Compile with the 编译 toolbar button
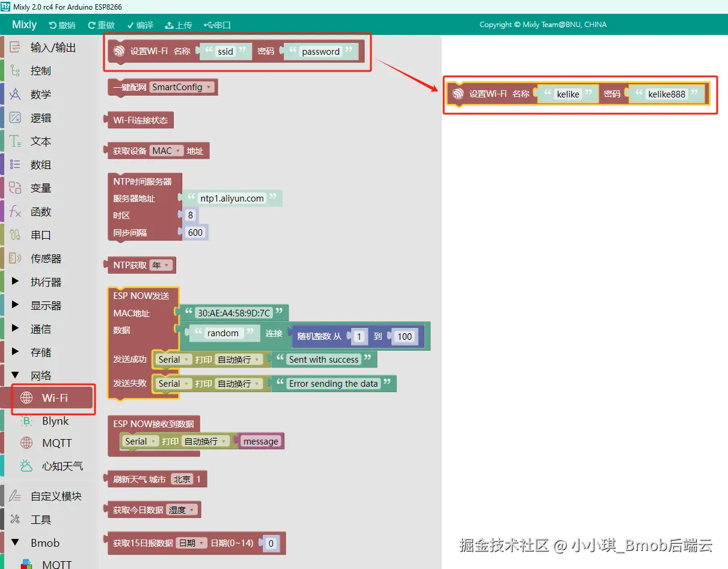The image size is (728, 569). tap(140, 25)
